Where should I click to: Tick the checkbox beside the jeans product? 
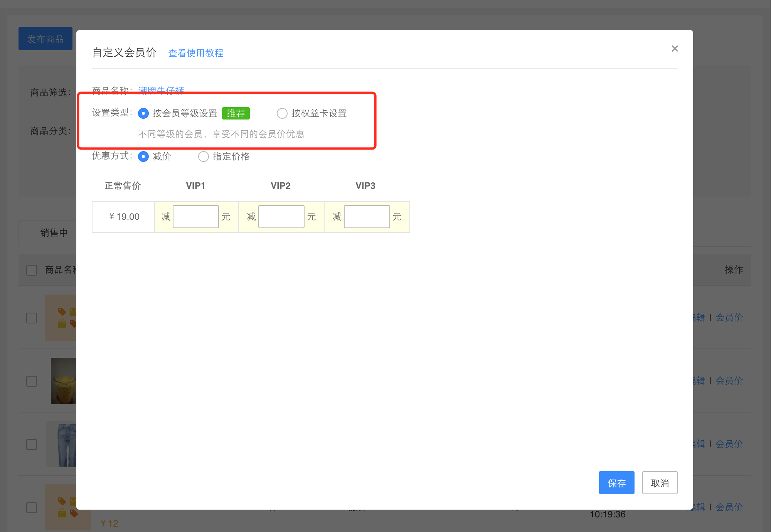(x=32, y=444)
